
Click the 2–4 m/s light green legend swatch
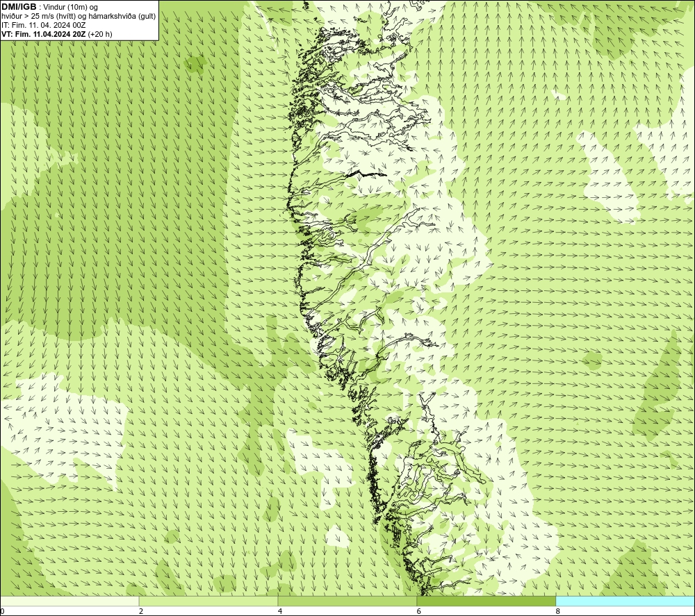pyautogui.click(x=208, y=601)
